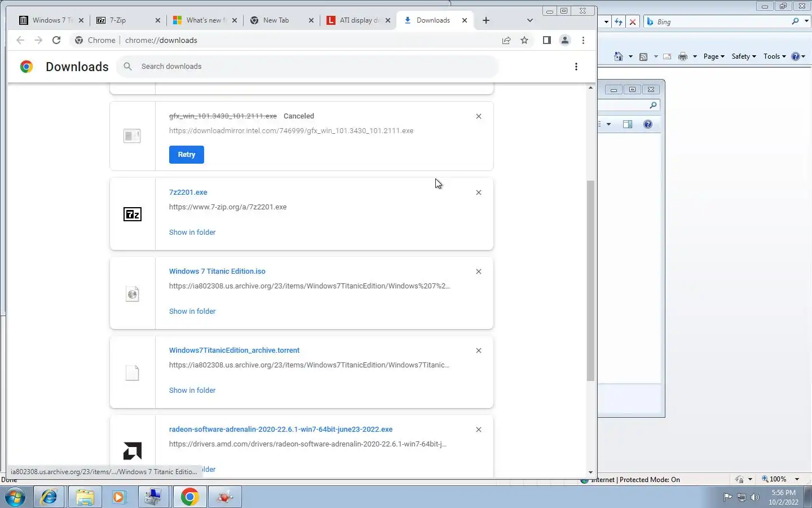This screenshot has width=812, height=508.
Task: Open the tab search dropdown chevron
Action: 529,20
